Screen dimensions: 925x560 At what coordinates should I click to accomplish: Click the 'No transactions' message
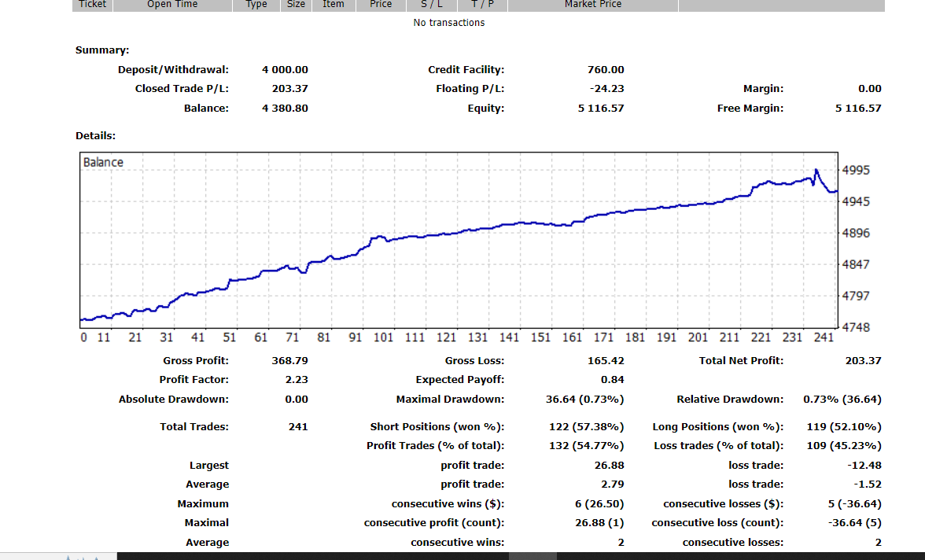(449, 23)
